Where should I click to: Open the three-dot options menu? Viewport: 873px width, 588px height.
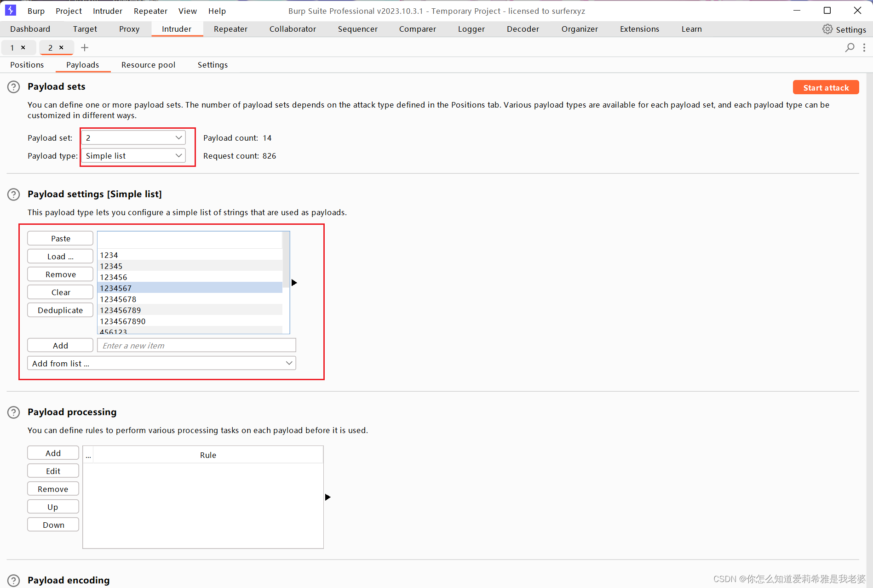(x=864, y=47)
